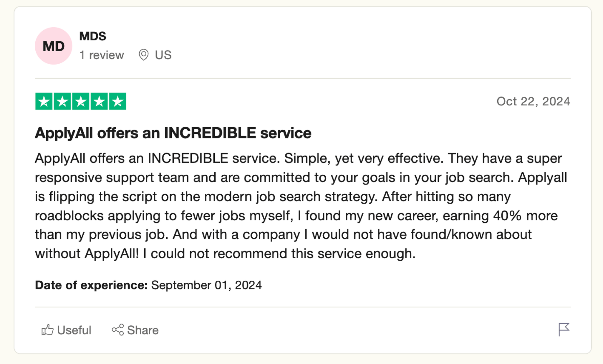Click the share network icon

118,330
